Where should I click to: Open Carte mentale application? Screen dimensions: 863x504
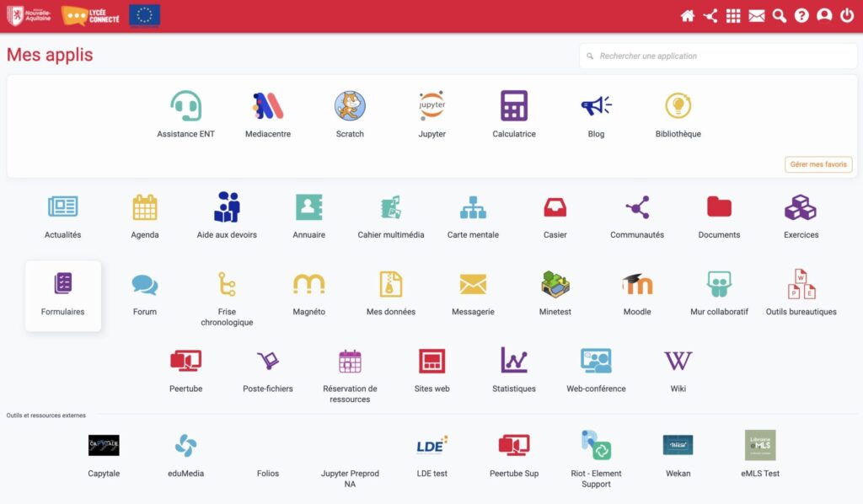473,208
